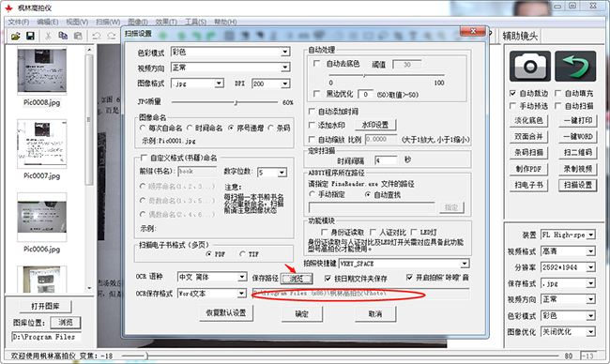610x364 pixels.
Task: Click the rotate left toolbar icon
Action: [96, 37]
